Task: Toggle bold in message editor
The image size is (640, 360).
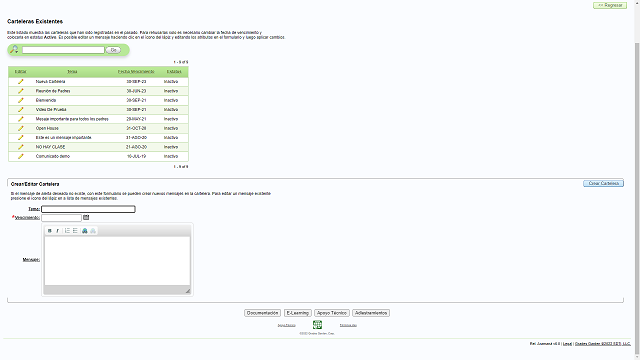Action: [x=50, y=231]
